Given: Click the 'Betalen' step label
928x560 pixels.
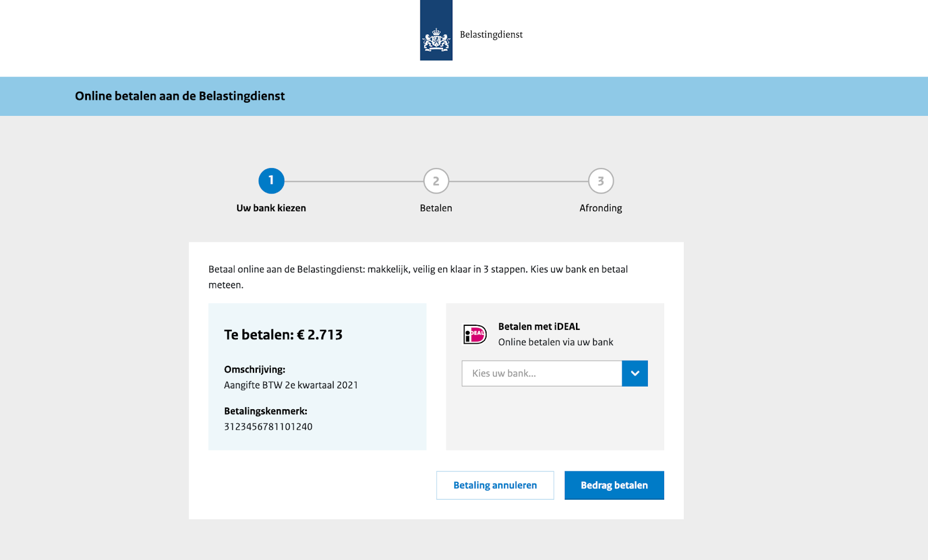Looking at the screenshot, I should (x=436, y=208).
